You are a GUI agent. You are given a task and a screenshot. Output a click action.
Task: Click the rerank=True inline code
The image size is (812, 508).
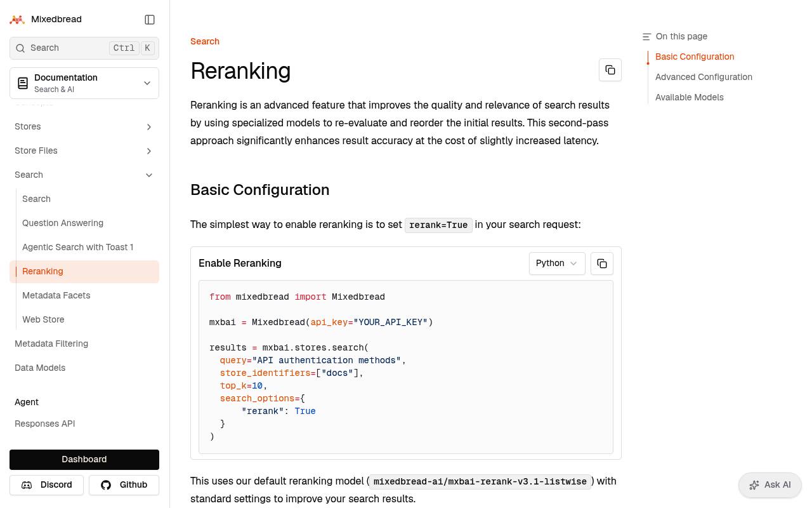point(438,225)
